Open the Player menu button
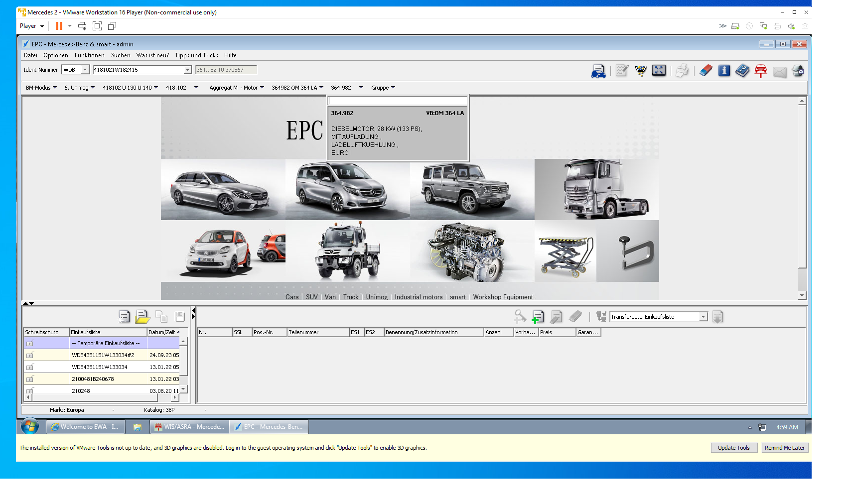This screenshot has height=504, width=847. click(32, 26)
